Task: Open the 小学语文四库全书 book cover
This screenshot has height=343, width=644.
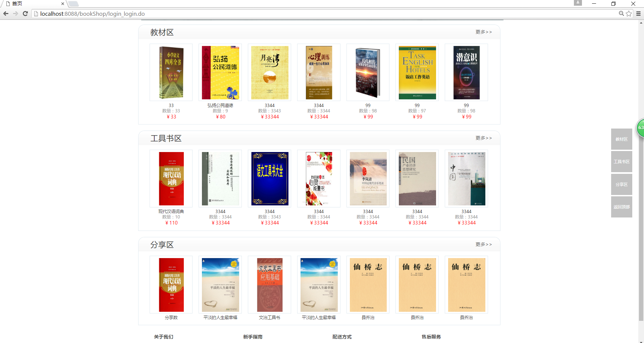Action: [171, 72]
